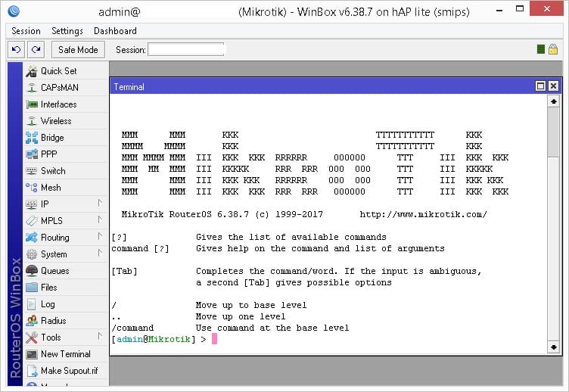
Task: Expand the IP submenu arrow
Action: [100, 204]
